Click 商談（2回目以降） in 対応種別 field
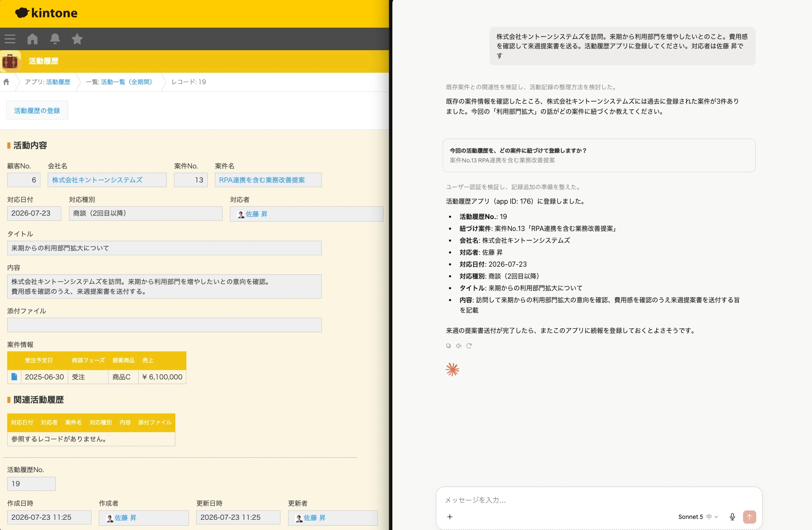812x530 pixels. click(146, 214)
